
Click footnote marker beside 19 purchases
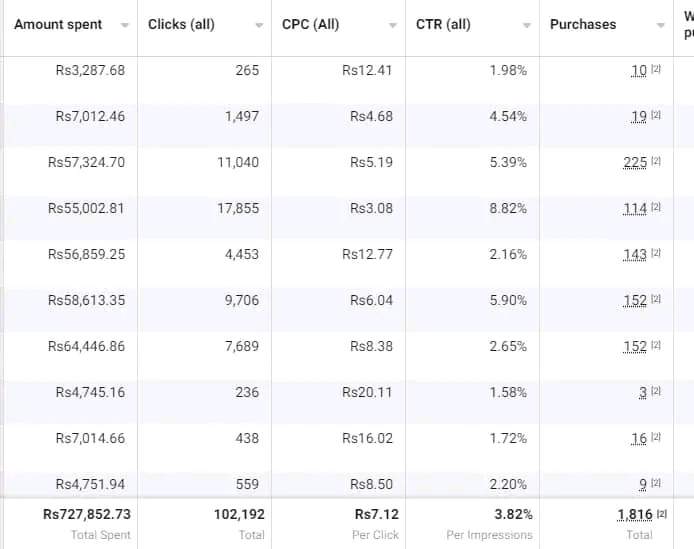coord(656,116)
